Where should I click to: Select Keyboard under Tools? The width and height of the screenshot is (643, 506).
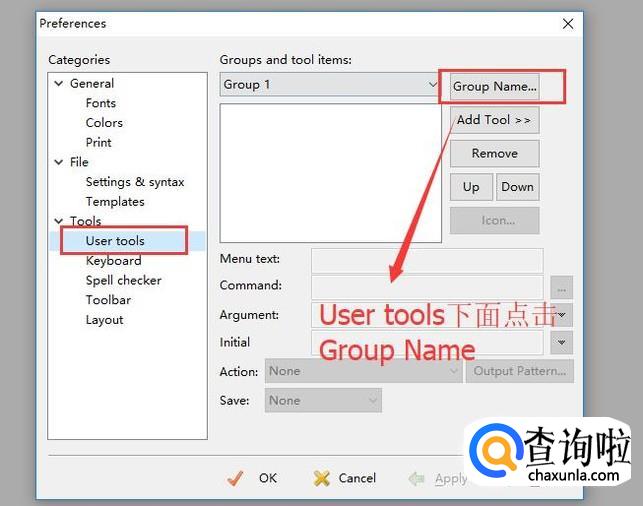(113, 261)
